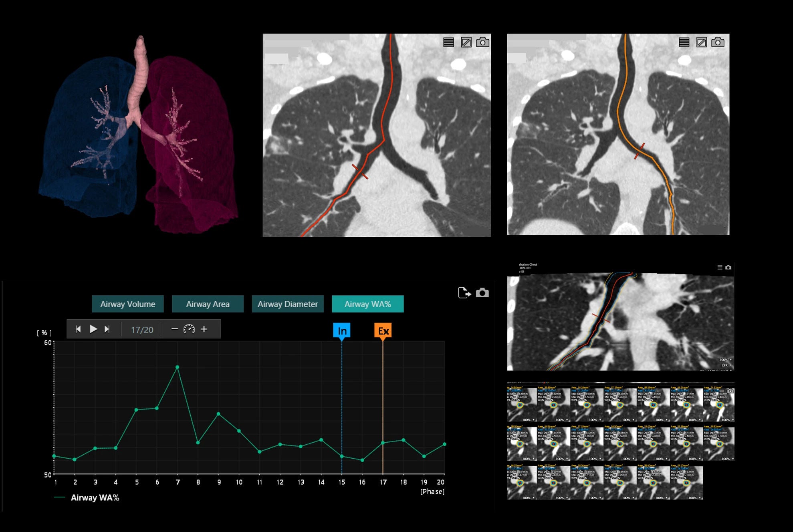The image size is (793, 532).
Task: Increase playback speed with the plus icon
Action: (204, 329)
